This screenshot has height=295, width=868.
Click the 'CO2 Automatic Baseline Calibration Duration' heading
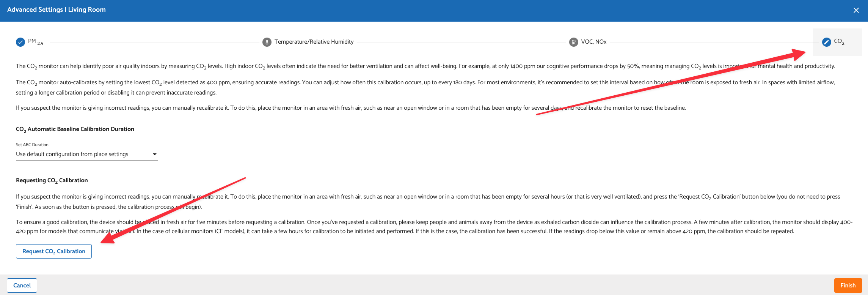(x=75, y=129)
